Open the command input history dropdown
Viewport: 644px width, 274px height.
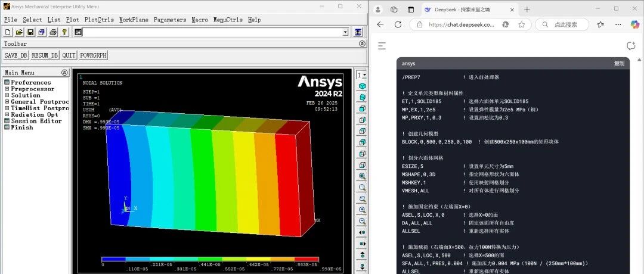tap(345, 32)
